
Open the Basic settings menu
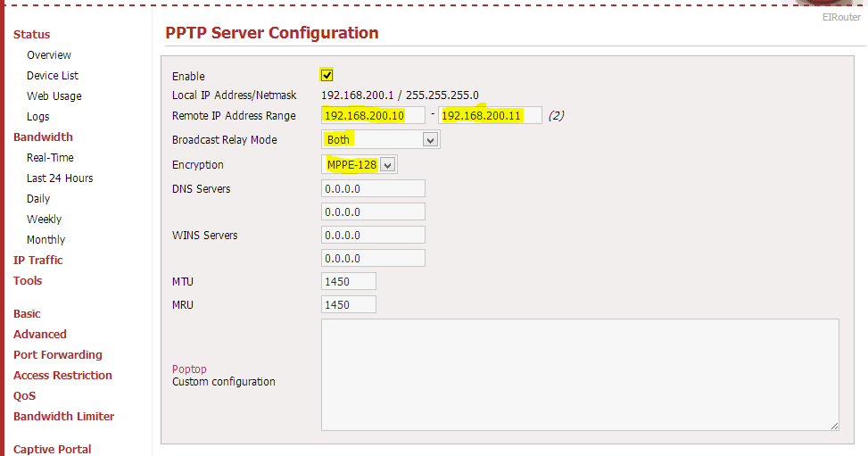27,313
